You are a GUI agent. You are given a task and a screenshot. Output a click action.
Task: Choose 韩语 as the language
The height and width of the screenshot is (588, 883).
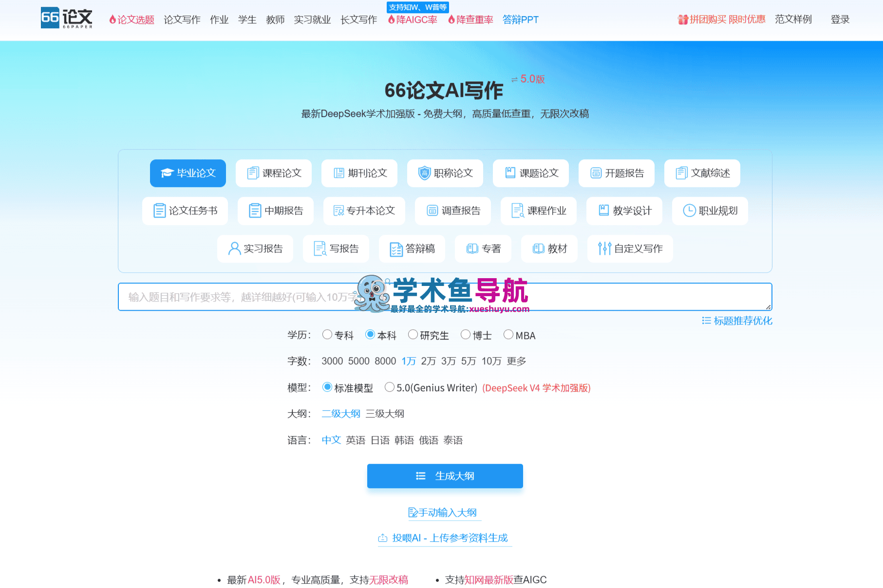[404, 440]
